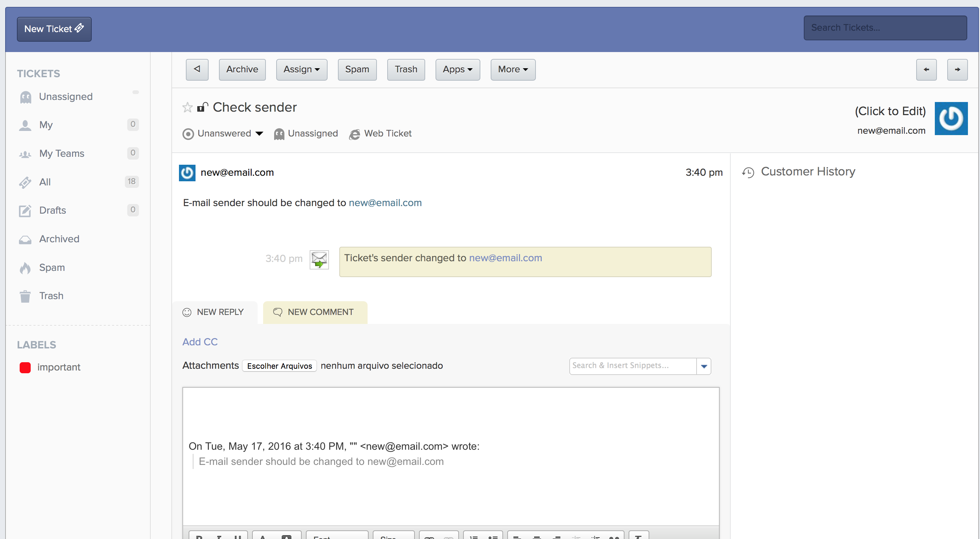
Task: Toggle bold formatting in the reply editor
Action: click(x=199, y=537)
